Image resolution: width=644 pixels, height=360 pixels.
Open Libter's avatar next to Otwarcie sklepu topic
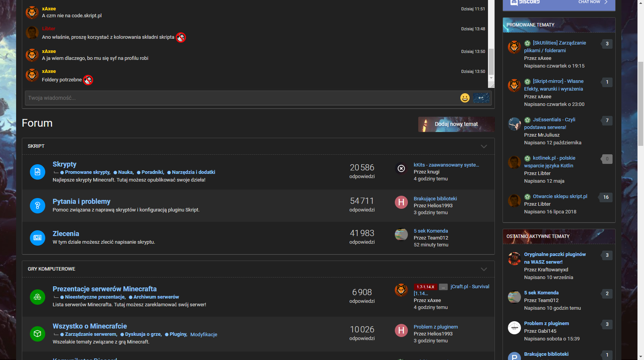coord(514,200)
